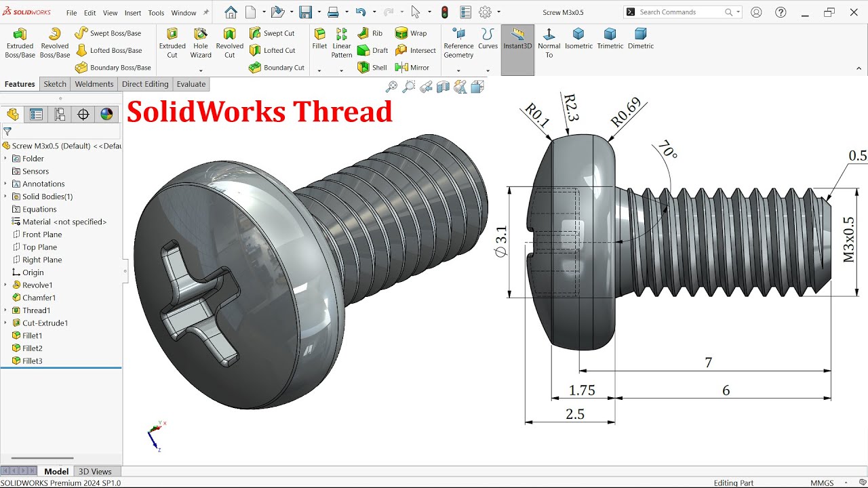868x488 pixels.
Task: Expand the Solid Bodies(1) node
Action: pyautogui.click(x=5, y=196)
